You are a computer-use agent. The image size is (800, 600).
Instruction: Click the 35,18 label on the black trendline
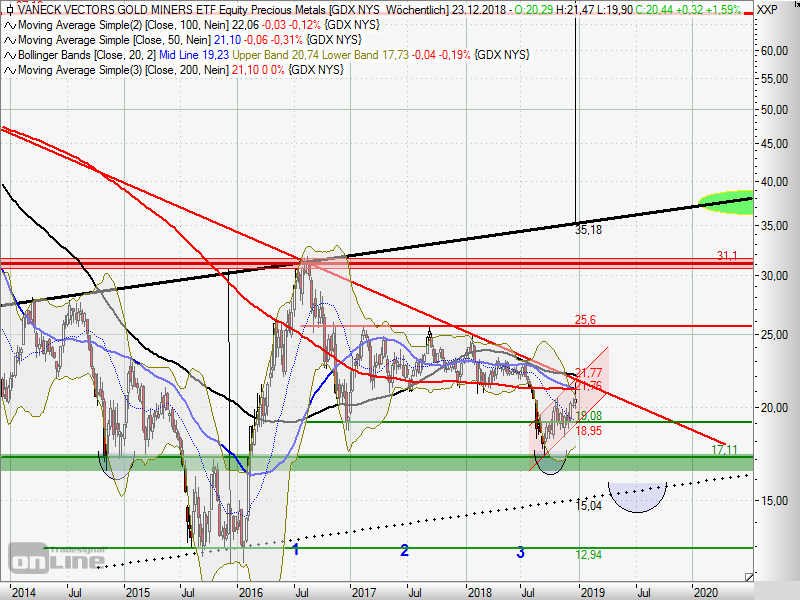588,230
